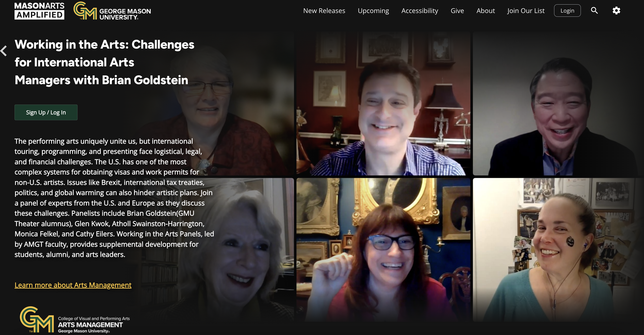Open the Upcoming menu item

click(x=373, y=11)
